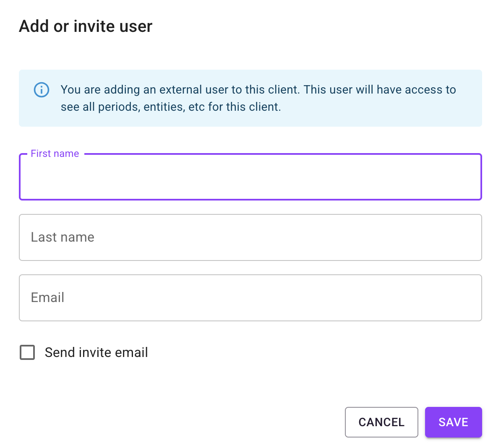
Task: Dismiss the dialog with the CANCEL button
Action: click(381, 422)
